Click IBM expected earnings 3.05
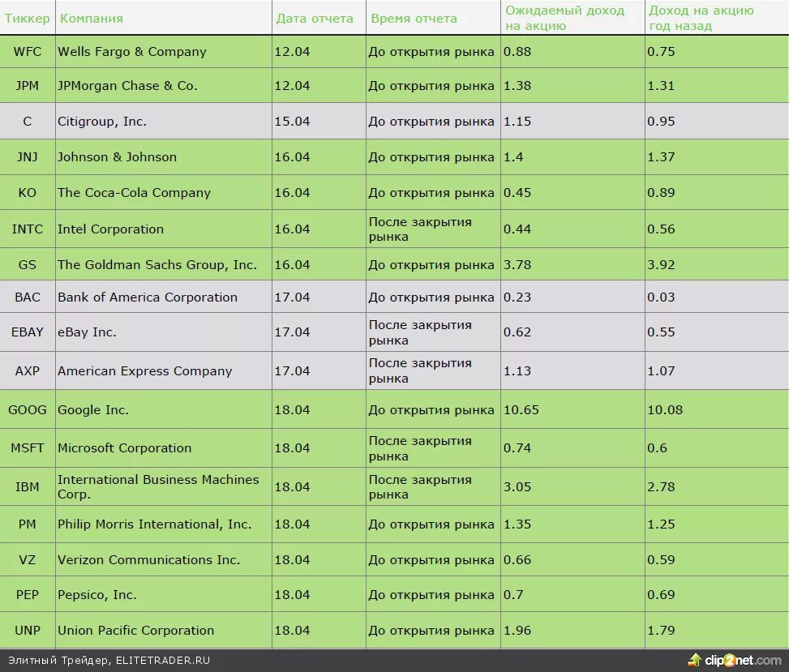789x672 pixels. 517,486
